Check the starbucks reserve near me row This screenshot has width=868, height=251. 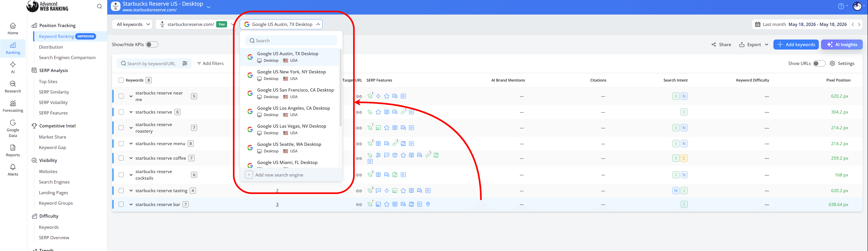pos(121,96)
